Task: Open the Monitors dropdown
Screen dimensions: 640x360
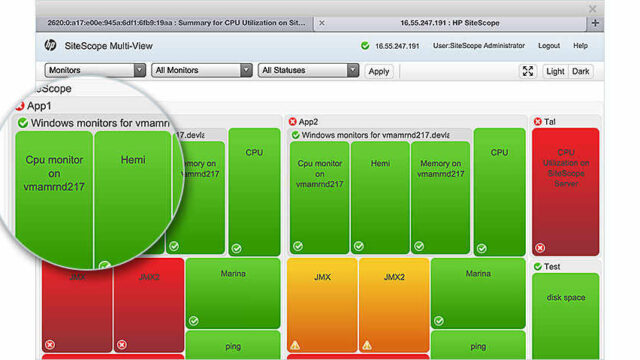Action: [x=95, y=70]
